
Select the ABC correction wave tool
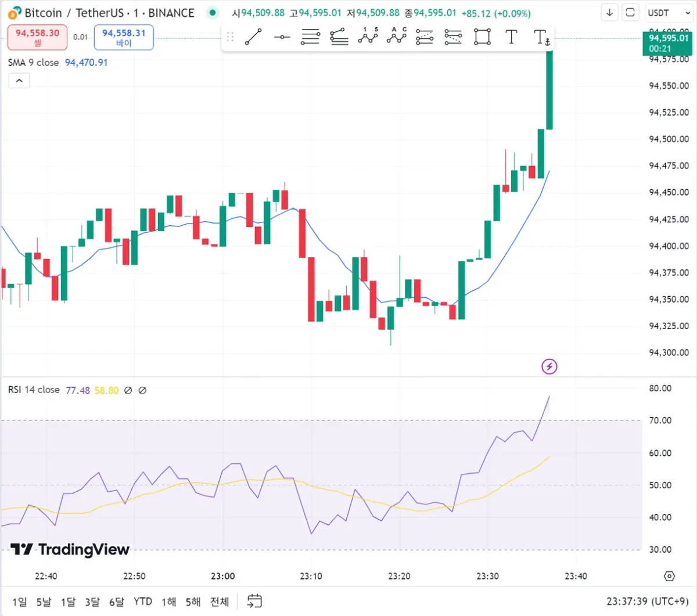click(396, 37)
